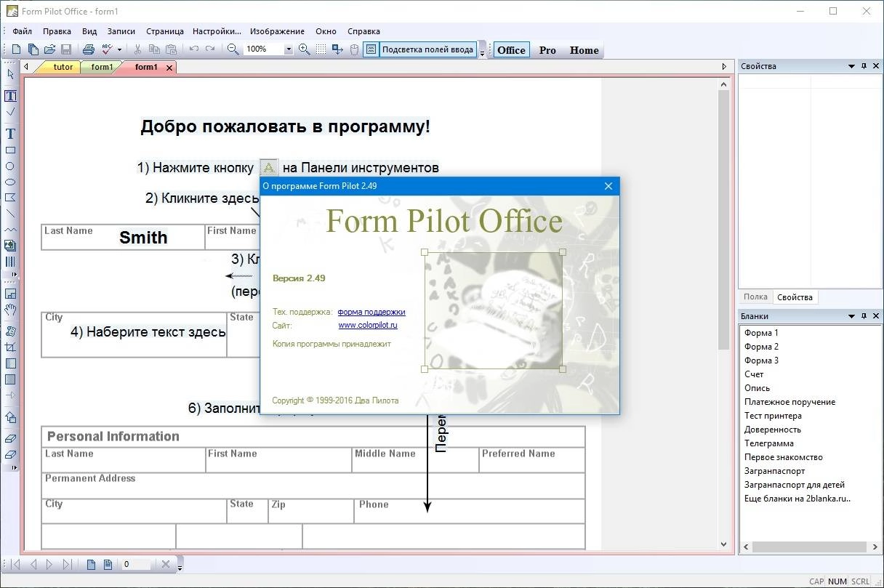Go to last page navigation icon
This screenshot has height=588, width=884.
point(68,564)
